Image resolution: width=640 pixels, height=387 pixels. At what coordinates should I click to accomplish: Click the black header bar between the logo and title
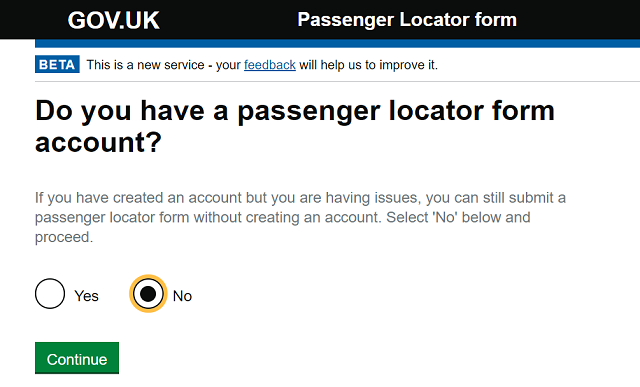pos(229,20)
